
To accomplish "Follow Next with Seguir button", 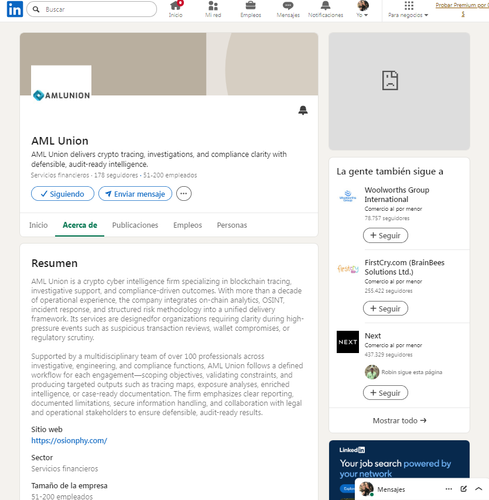I will pyautogui.click(x=385, y=393).
